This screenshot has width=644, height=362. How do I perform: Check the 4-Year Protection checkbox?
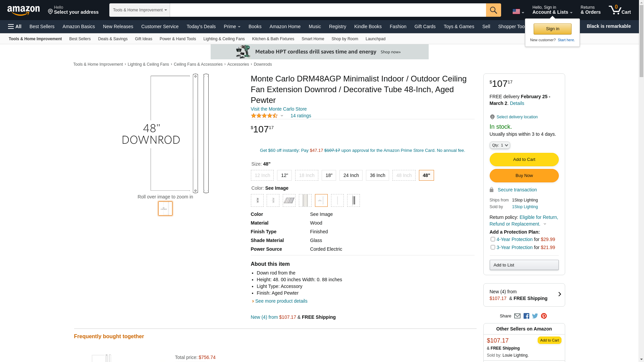click(492, 239)
